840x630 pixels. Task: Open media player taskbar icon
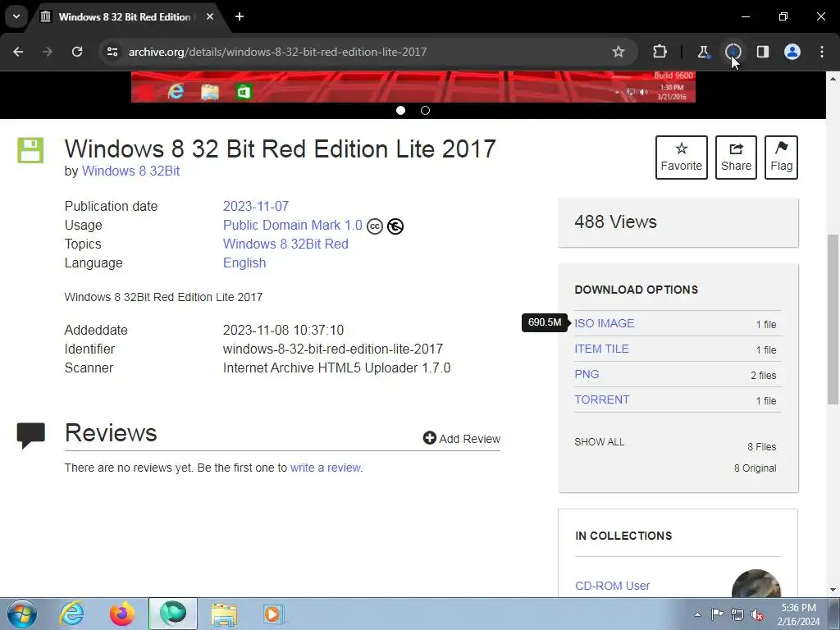pos(273,614)
